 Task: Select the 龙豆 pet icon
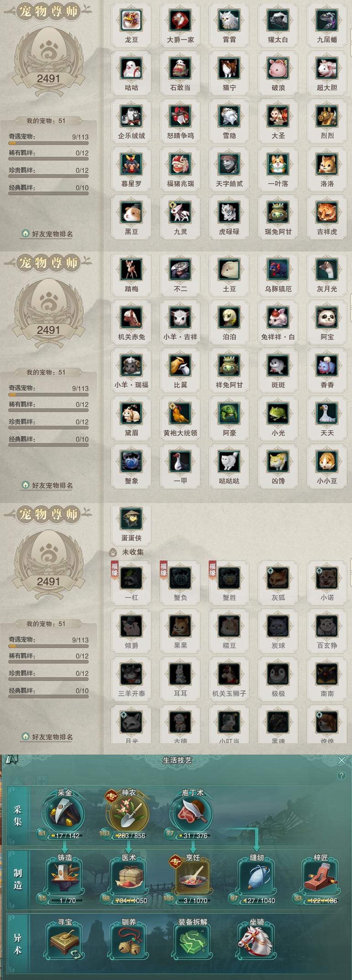[131, 20]
